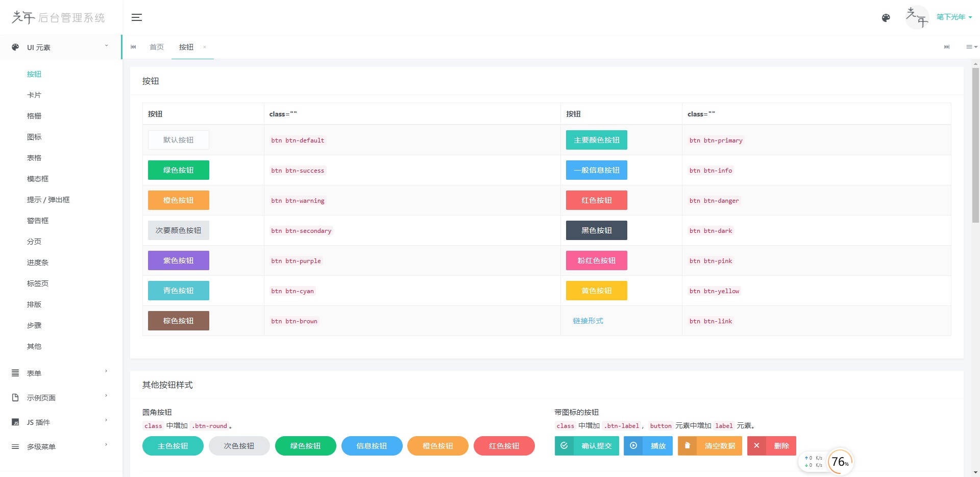
Task: Click the 主要颜色按钮 primary button
Action: tap(597, 140)
